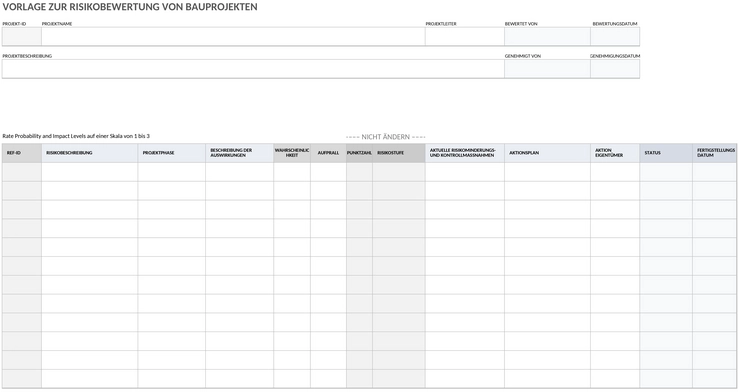Select the WAHRSCHEINLICHKEIT column header
Screen dimensions: 739x392
click(292, 153)
